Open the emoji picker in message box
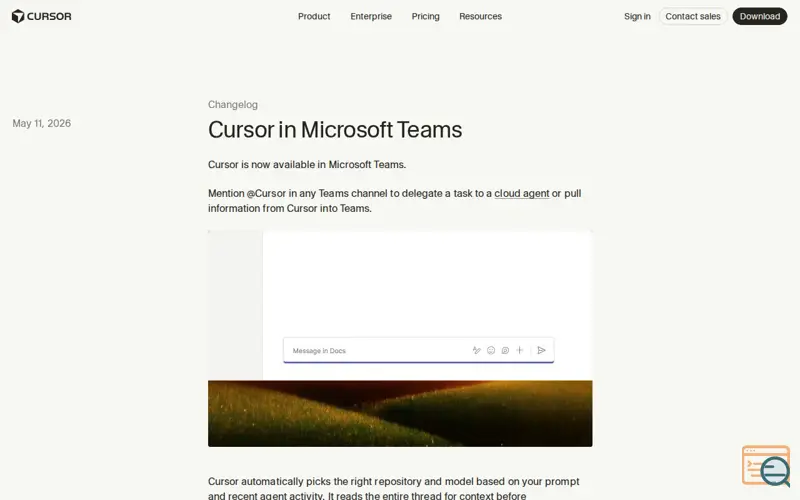800x500 pixels. 491,350
